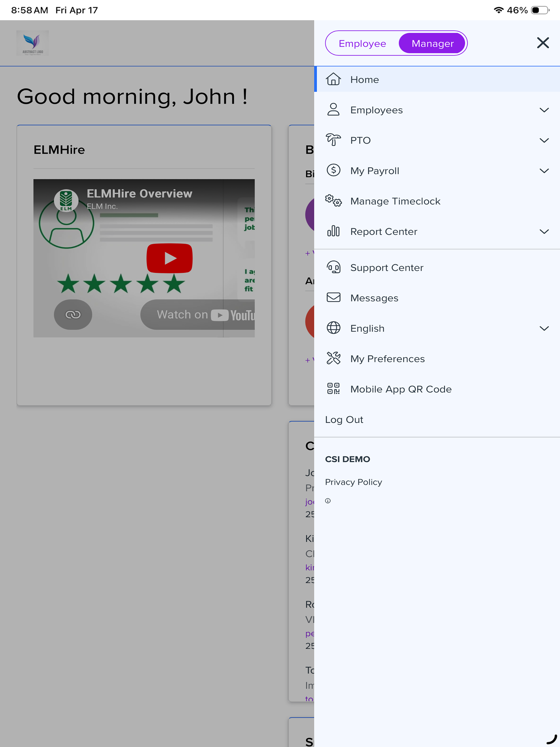
Task: Click the Employees person icon
Action: point(333,110)
